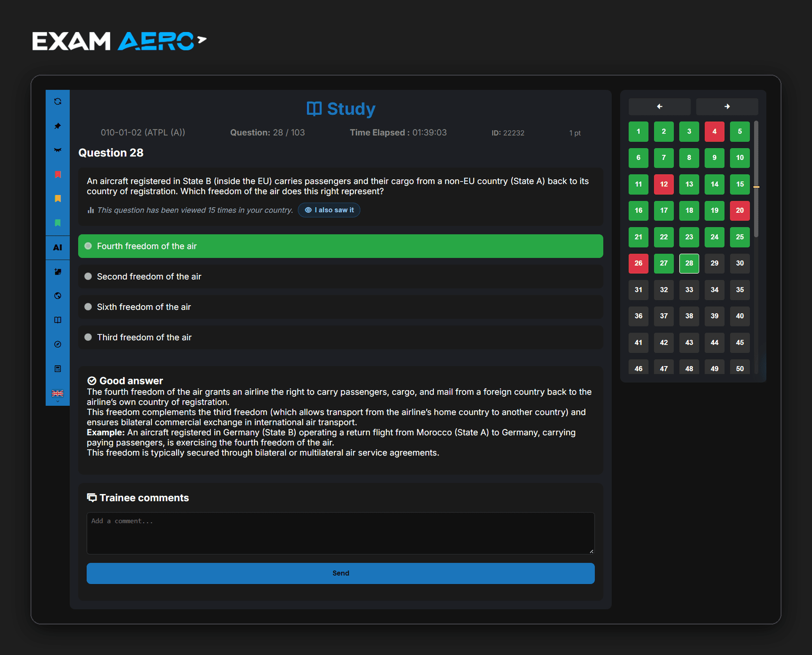Click the globe icon in sidebar
812x655 pixels.
[x=58, y=296]
